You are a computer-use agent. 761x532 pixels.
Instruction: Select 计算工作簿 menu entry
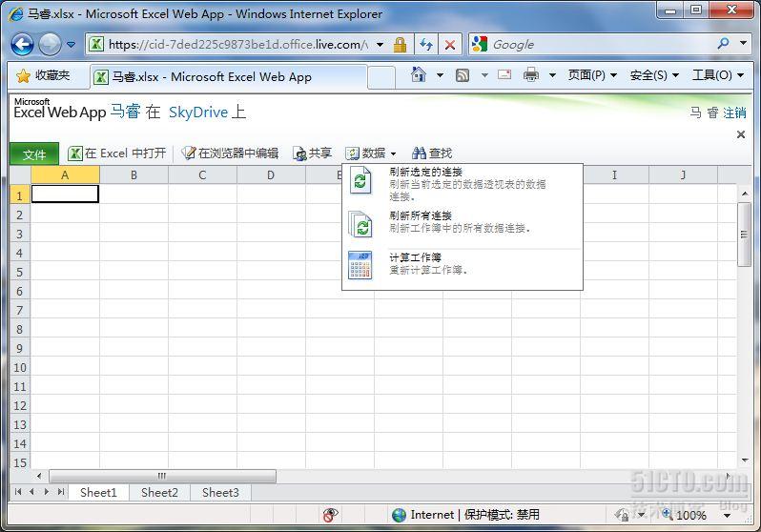click(x=463, y=264)
